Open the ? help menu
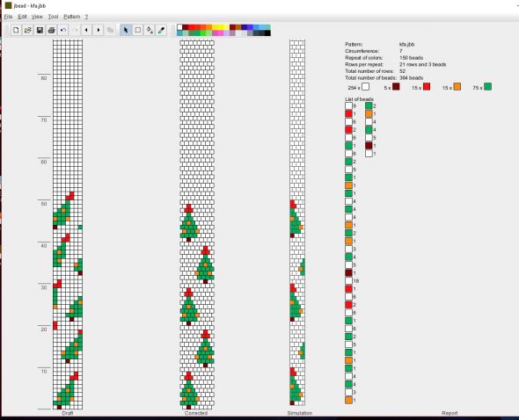The width and height of the screenshot is (519, 420). click(86, 17)
